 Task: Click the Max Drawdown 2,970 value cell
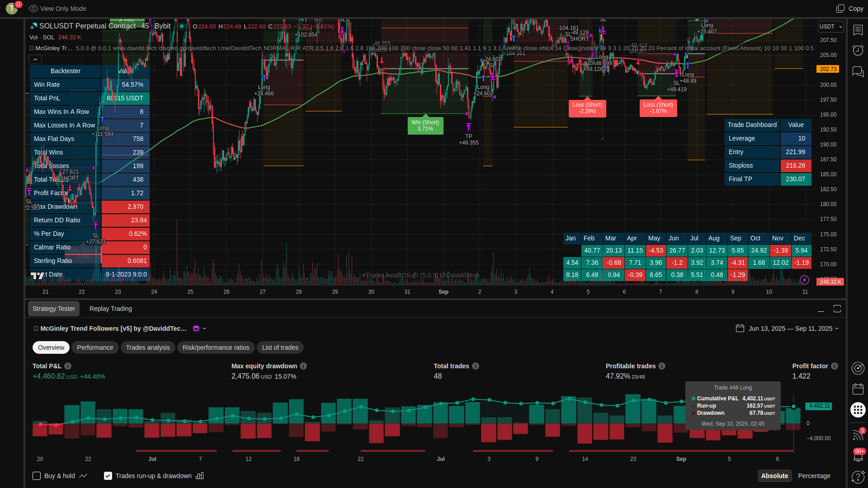coord(126,206)
